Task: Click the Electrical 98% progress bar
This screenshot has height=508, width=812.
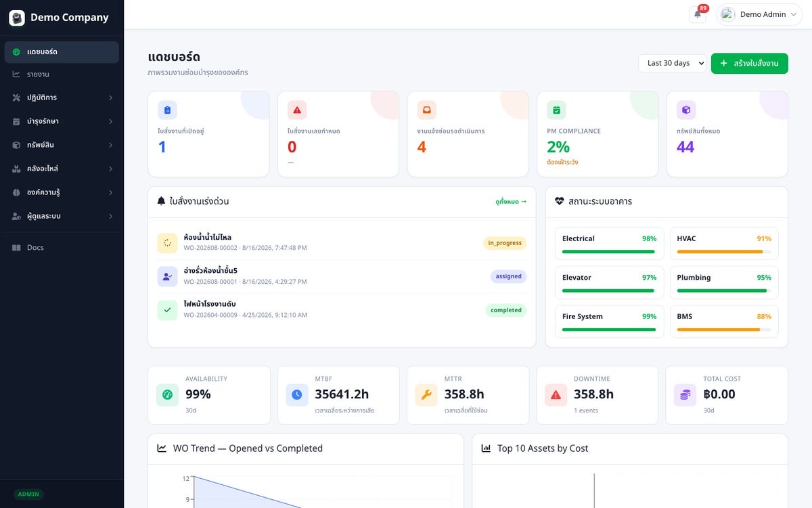Action: pyautogui.click(x=609, y=252)
